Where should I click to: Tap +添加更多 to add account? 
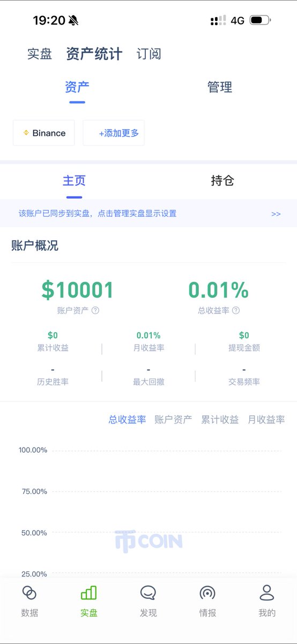[x=114, y=133]
